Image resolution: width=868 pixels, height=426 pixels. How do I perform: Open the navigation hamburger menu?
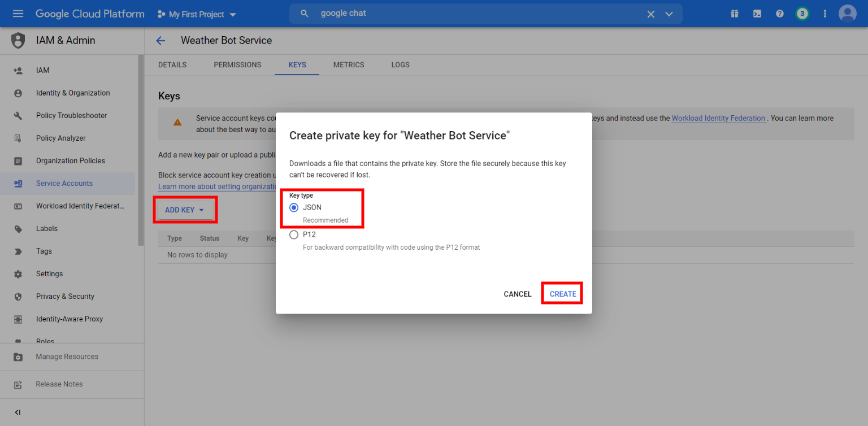pyautogui.click(x=18, y=13)
